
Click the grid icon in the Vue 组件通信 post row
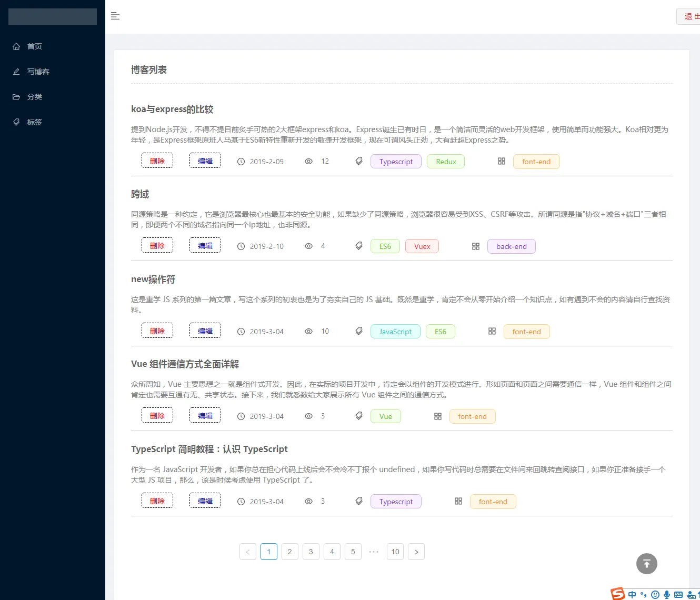coord(438,416)
